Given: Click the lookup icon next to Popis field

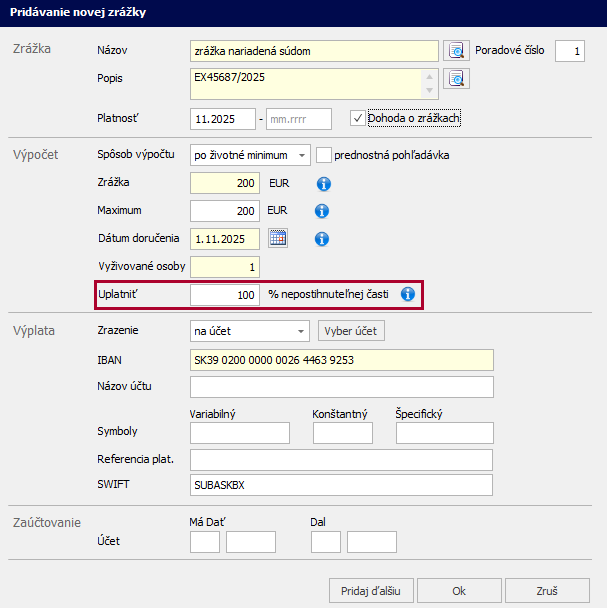Looking at the screenshot, I should (457, 78).
